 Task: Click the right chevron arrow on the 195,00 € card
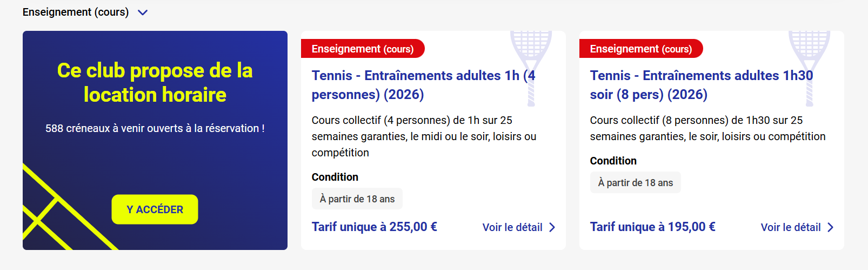pyautogui.click(x=831, y=227)
